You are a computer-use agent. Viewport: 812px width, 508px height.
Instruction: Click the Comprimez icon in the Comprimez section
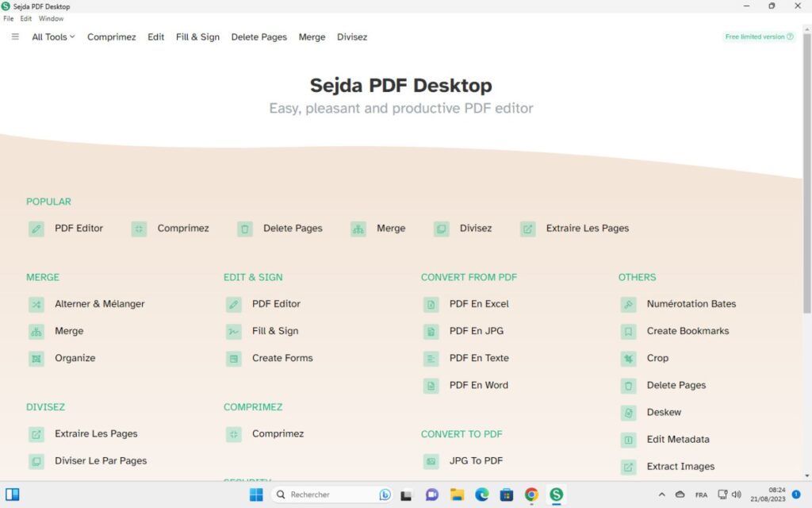coord(234,434)
